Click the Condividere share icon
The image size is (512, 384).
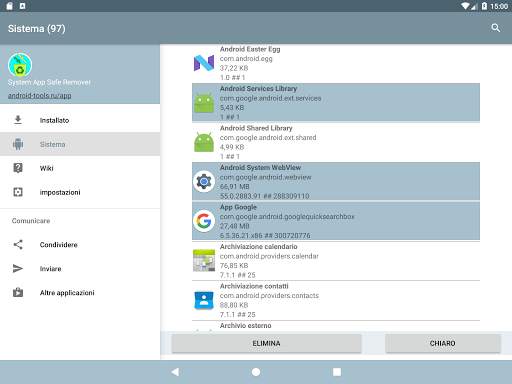pos(18,245)
